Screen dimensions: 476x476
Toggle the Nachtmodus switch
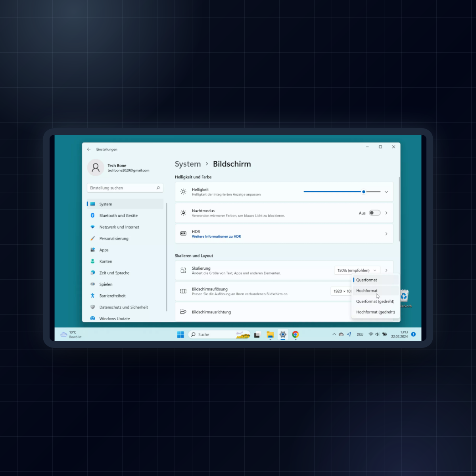click(375, 213)
